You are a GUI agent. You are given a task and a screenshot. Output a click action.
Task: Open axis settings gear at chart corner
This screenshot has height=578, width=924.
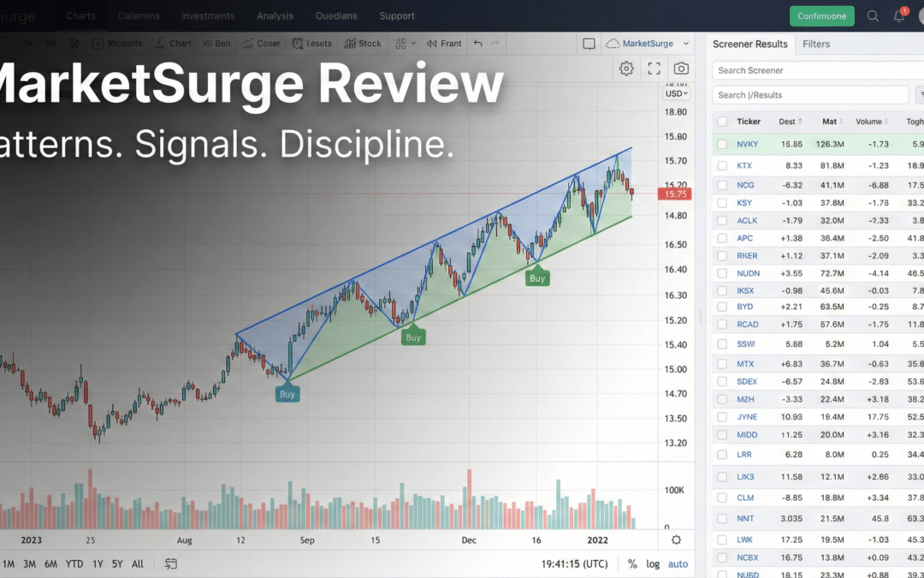[x=676, y=539]
